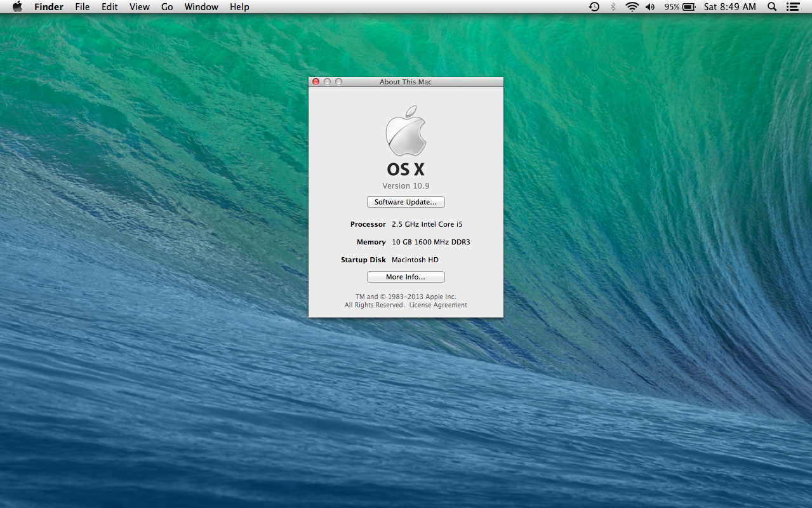Click the 10 GB 1600 MHz DDR3 text
Screen dimensions: 812x508
[x=431, y=242]
